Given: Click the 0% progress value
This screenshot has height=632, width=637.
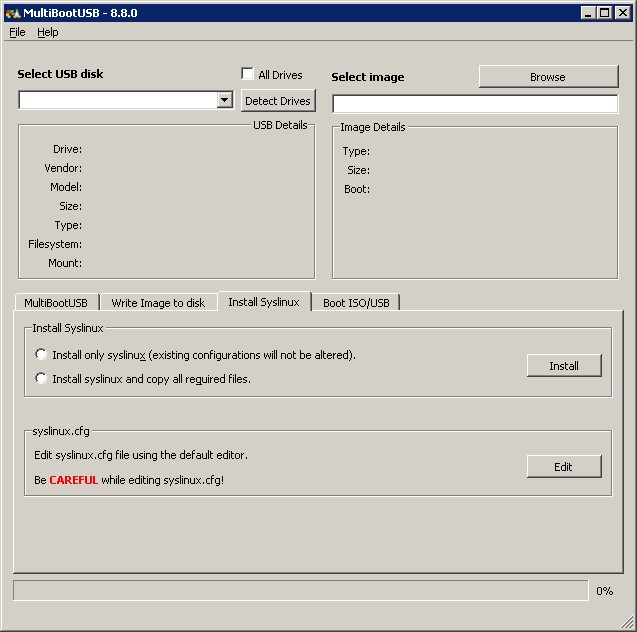Looking at the screenshot, I should 604,591.
